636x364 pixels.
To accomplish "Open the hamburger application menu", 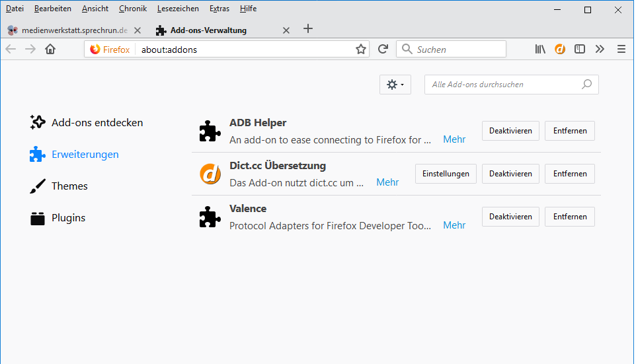I will click(x=621, y=49).
